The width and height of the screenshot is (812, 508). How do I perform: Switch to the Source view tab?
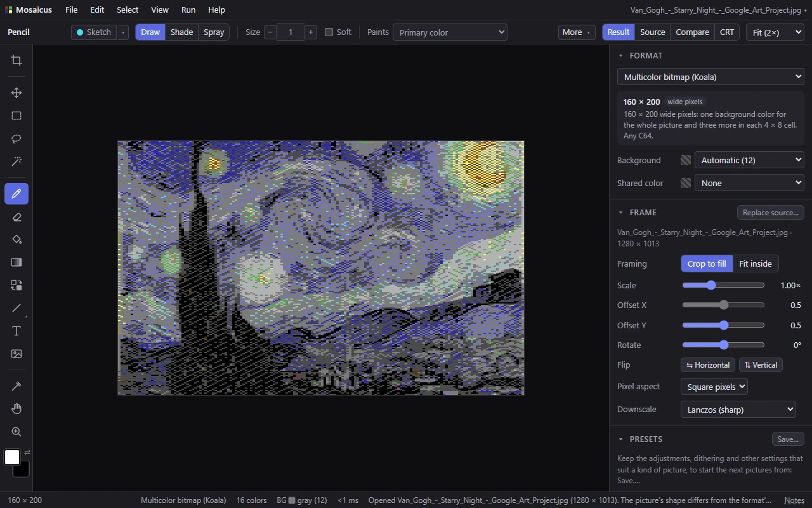click(x=652, y=32)
